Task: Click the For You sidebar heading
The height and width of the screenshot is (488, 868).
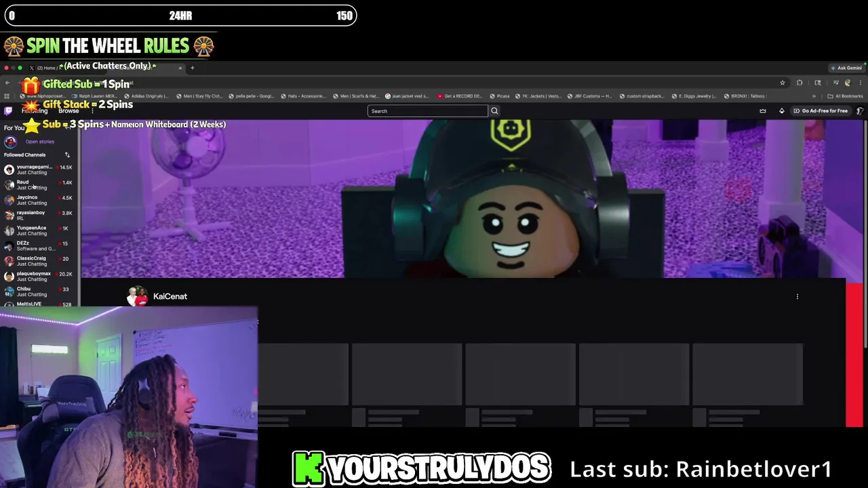Action: (14, 127)
